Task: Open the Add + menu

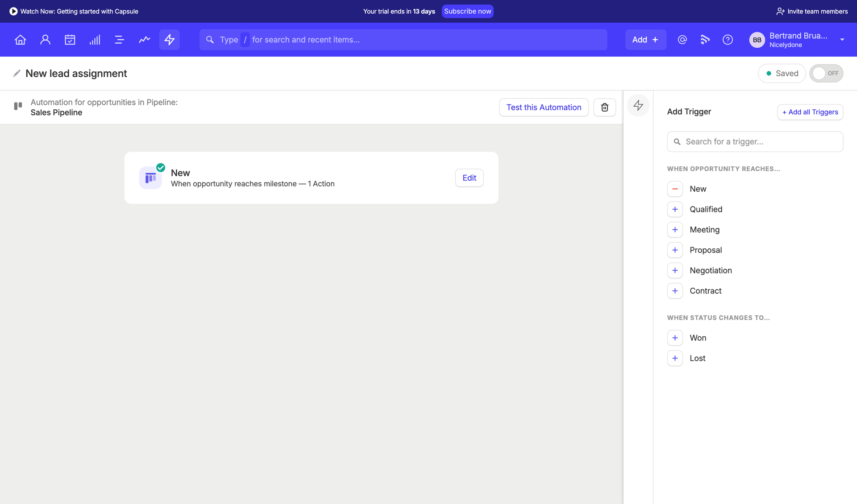Action: pyautogui.click(x=645, y=40)
